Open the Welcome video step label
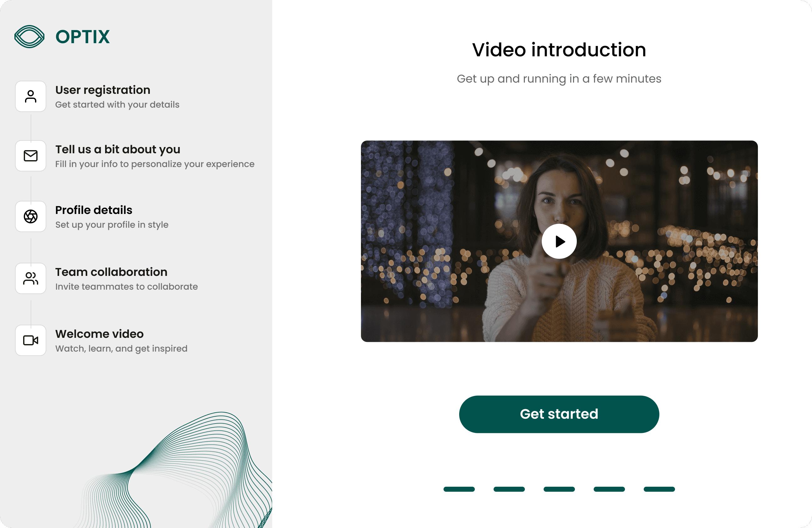Viewport: 812px width, 528px height. 99,334
